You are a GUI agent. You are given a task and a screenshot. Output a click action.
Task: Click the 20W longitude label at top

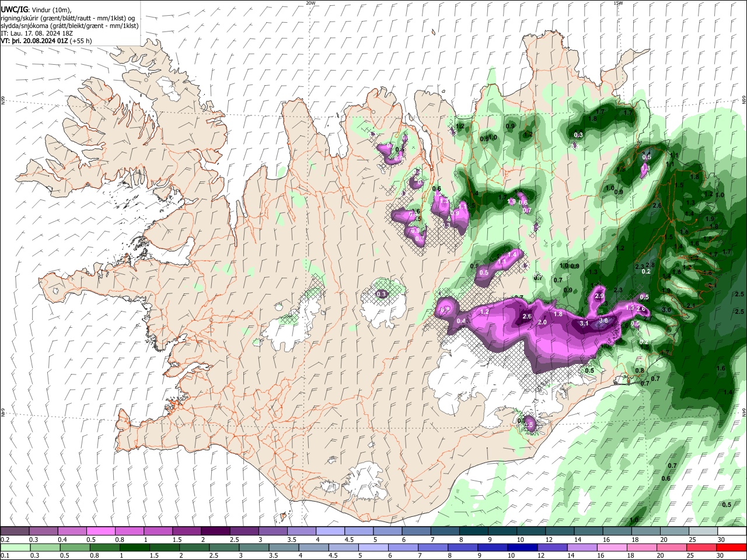[310, 3]
